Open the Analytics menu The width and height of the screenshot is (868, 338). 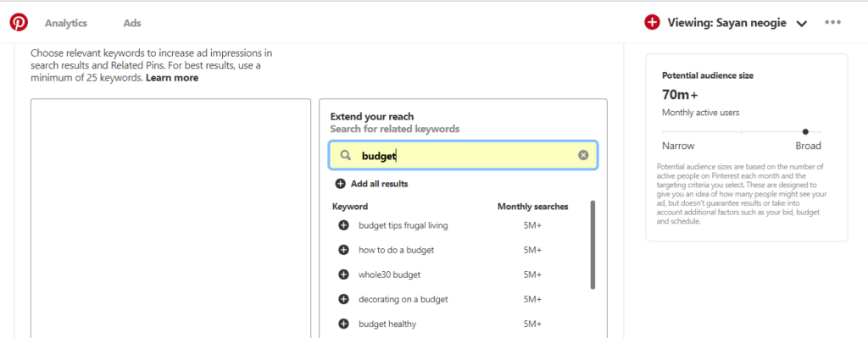pyautogui.click(x=66, y=23)
